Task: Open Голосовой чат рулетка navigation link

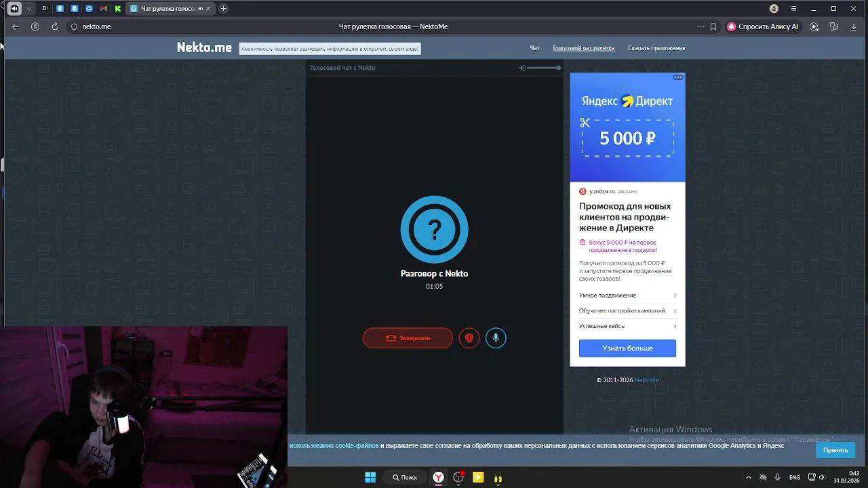Action: point(583,48)
